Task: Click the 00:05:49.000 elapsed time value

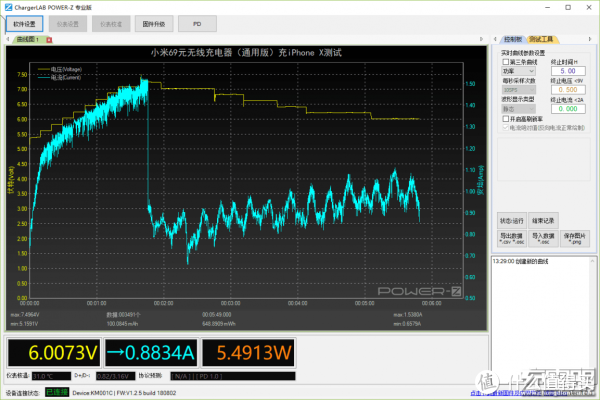Action: (x=217, y=315)
